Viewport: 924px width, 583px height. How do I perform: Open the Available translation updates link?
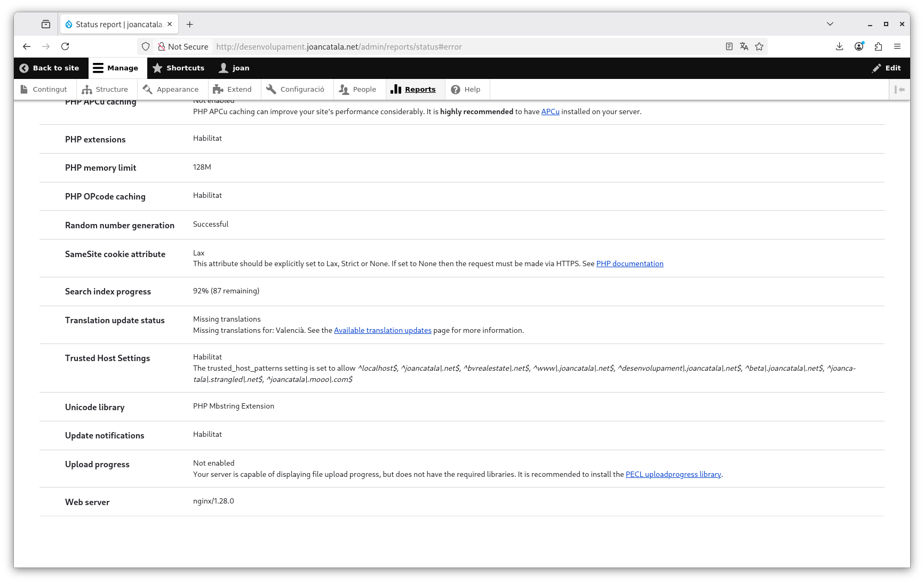(383, 330)
